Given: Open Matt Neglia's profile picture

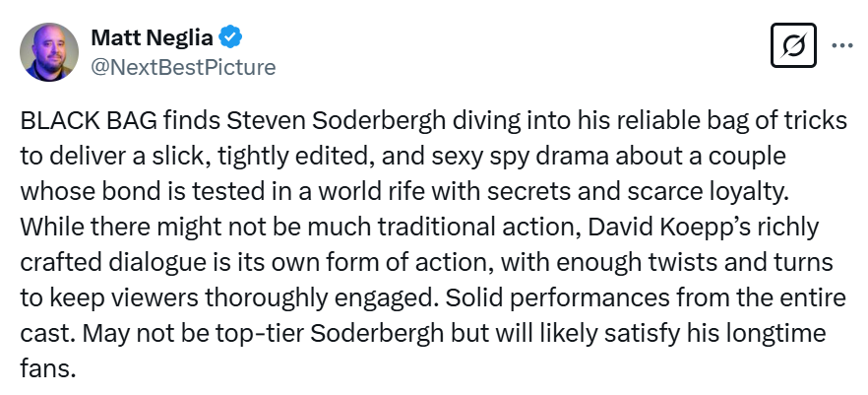Looking at the screenshot, I should (x=49, y=52).
